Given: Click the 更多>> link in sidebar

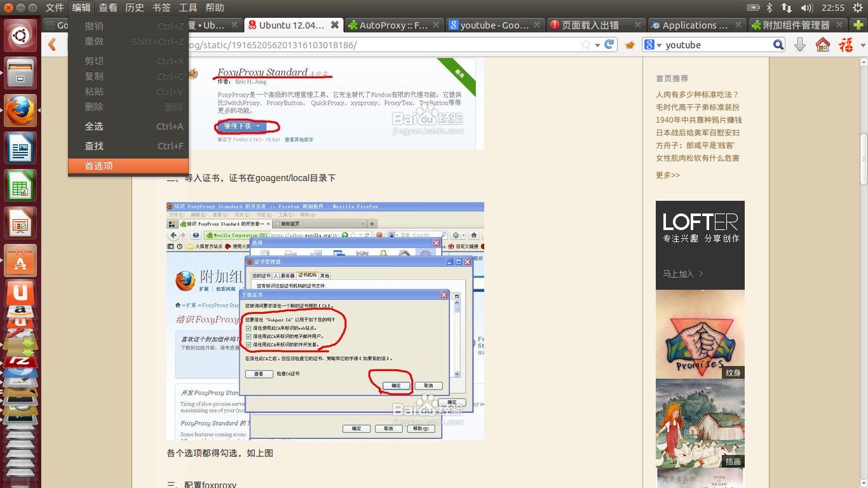Looking at the screenshot, I should point(668,175).
